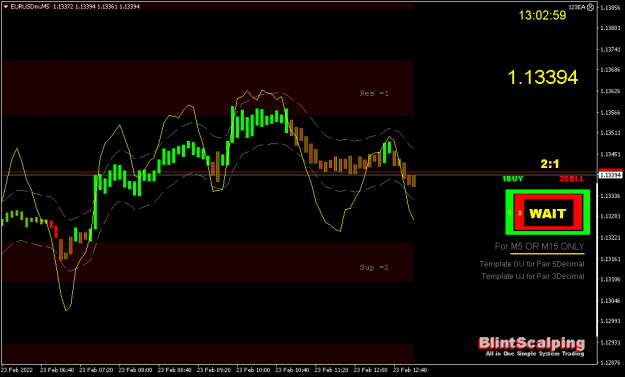
Task: Click the 1.13221 price axis label
Action: (611, 238)
